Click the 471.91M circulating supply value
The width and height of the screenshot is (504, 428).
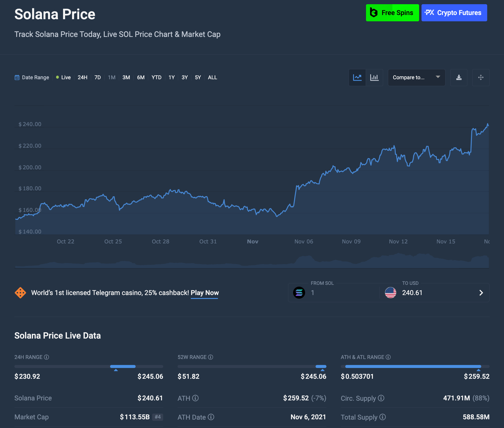pos(457,398)
